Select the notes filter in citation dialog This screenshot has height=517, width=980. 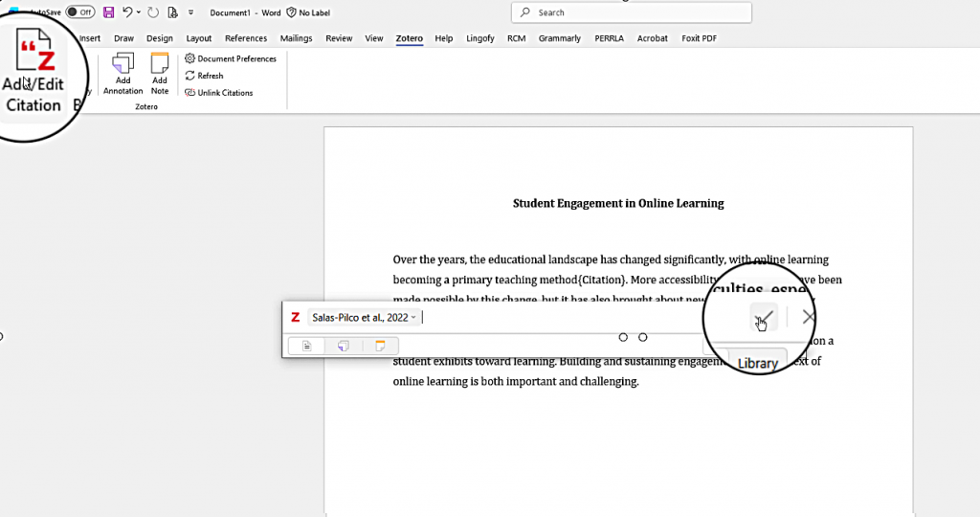(x=380, y=346)
